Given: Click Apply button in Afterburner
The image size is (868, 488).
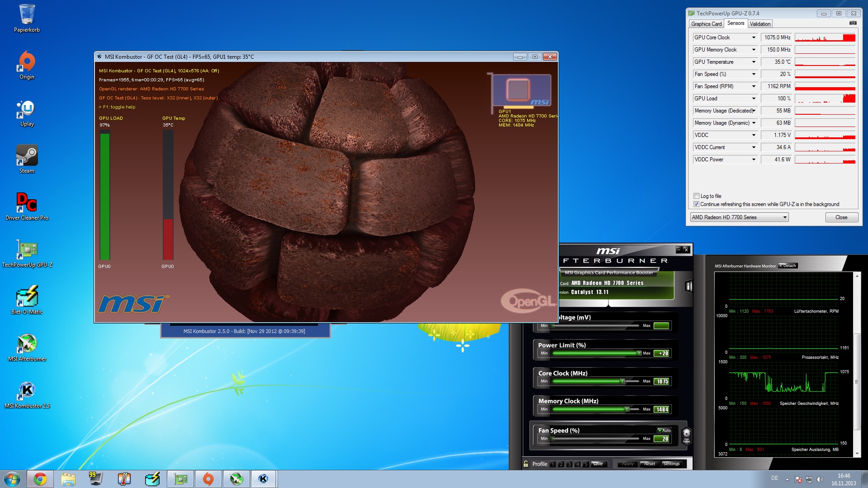Looking at the screenshot, I should click(x=627, y=464).
